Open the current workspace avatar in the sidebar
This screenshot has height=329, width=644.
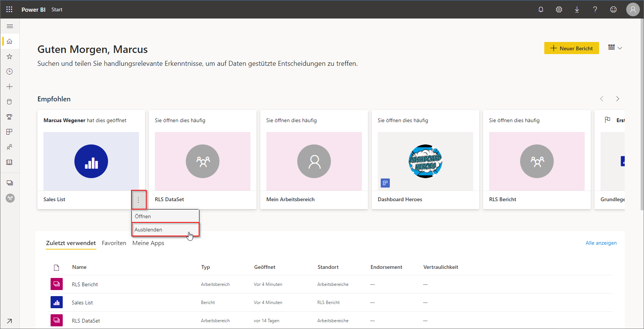(10, 198)
